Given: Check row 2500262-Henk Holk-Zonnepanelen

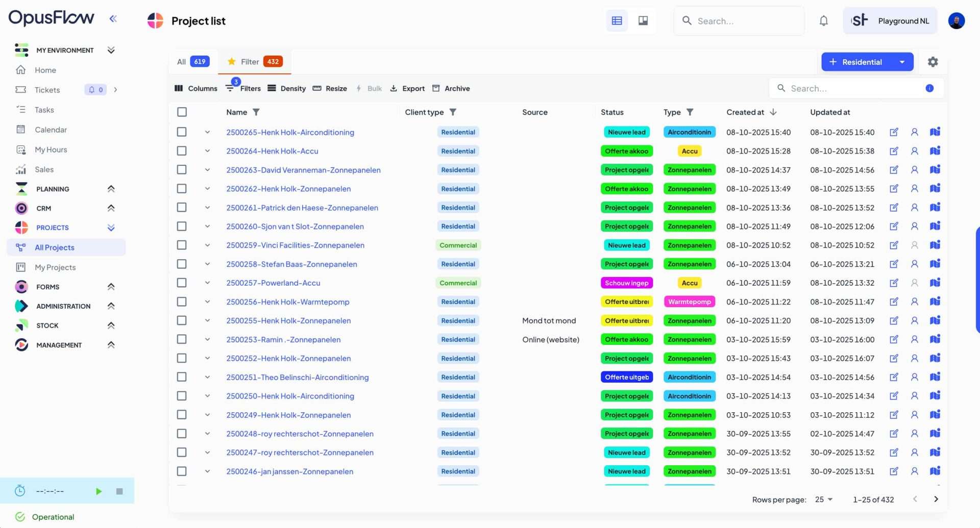Looking at the screenshot, I should (x=182, y=189).
